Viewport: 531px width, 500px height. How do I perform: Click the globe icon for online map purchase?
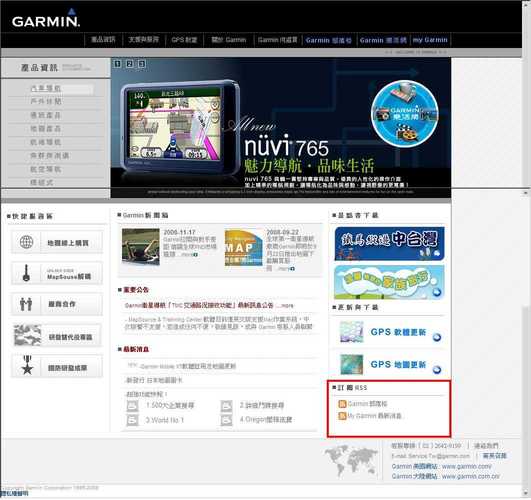(26, 242)
